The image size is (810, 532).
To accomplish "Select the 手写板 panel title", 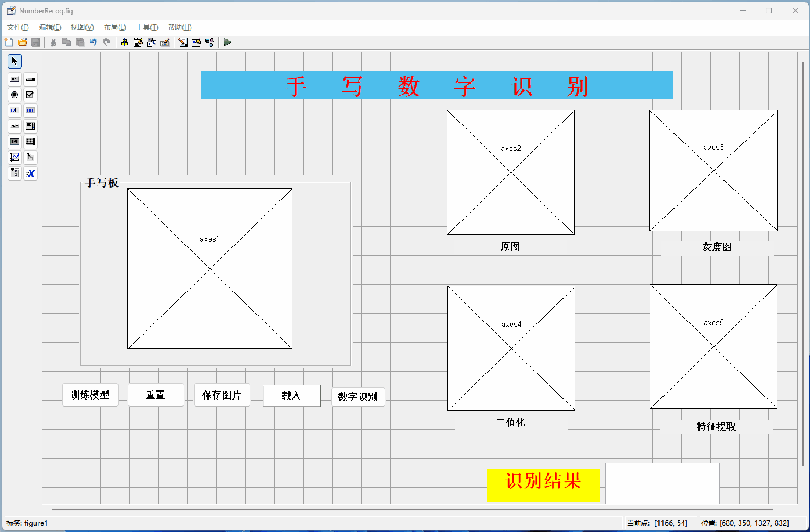I will (x=102, y=182).
